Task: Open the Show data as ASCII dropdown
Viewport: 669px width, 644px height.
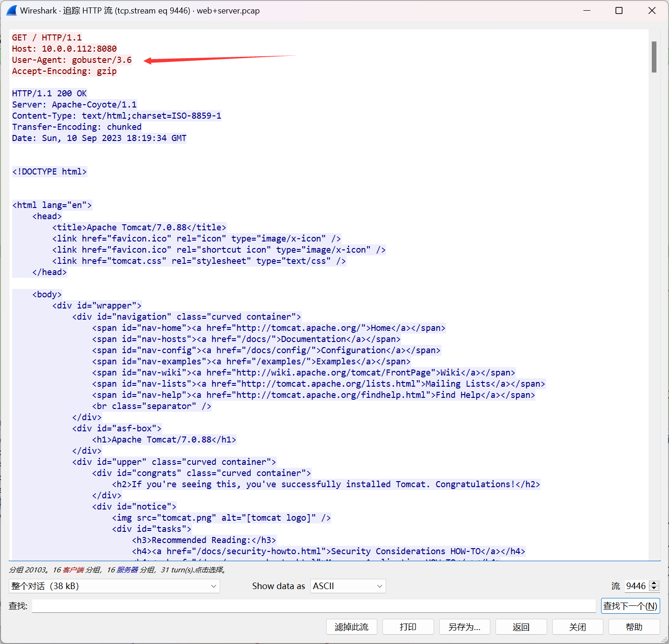Action: pos(348,586)
